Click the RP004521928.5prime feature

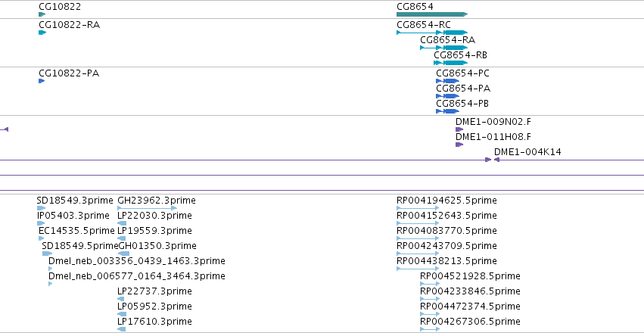tap(430, 284)
